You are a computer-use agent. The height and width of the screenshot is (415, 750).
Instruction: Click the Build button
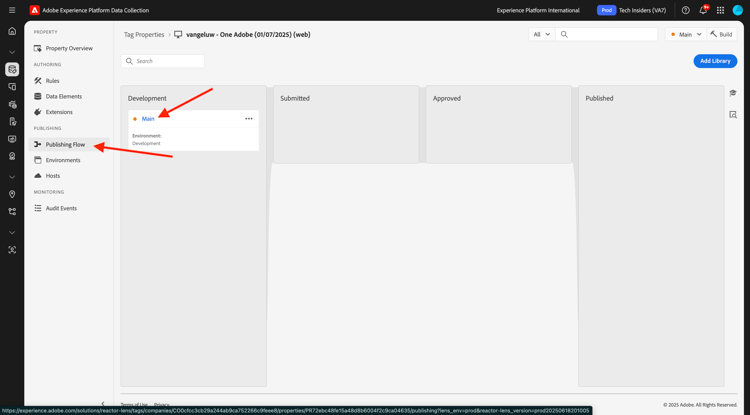722,34
